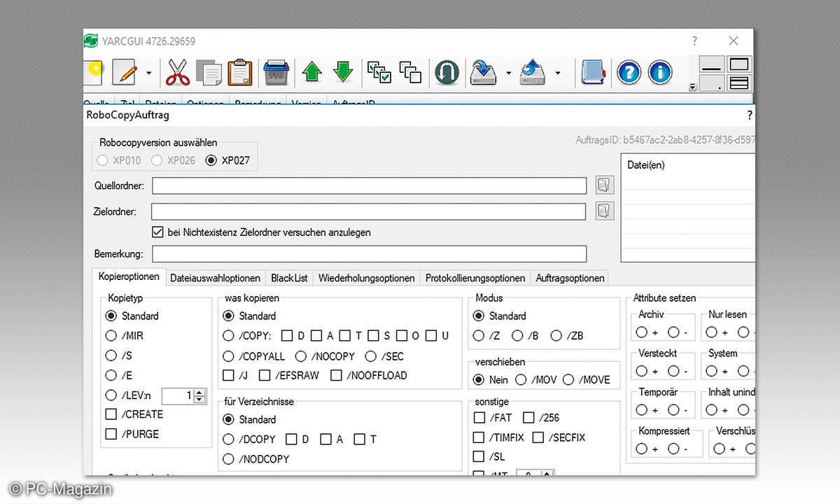Viewport: 840px width, 504px height.
Task: Check the /J option
Action: (x=228, y=375)
